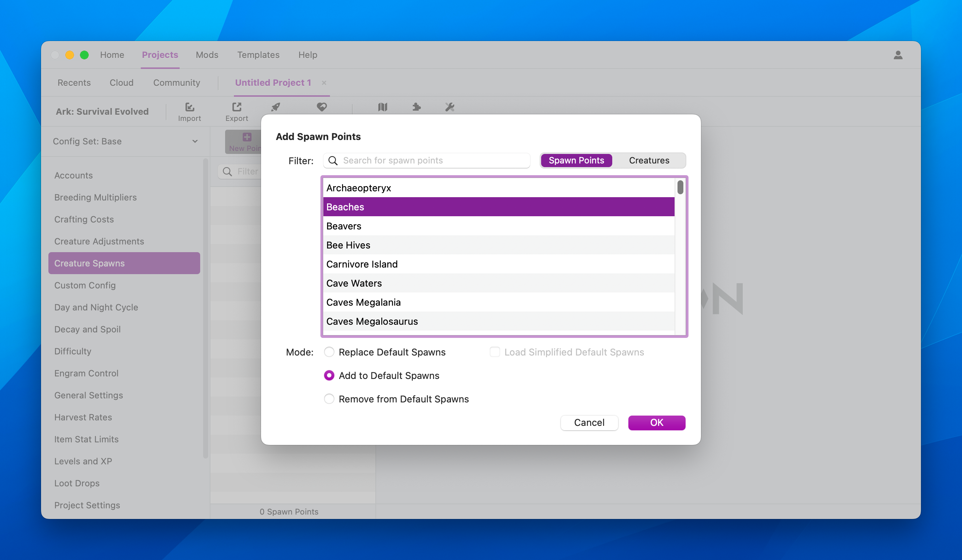Click the Cancel button
The width and height of the screenshot is (962, 560).
tap(589, 423)
